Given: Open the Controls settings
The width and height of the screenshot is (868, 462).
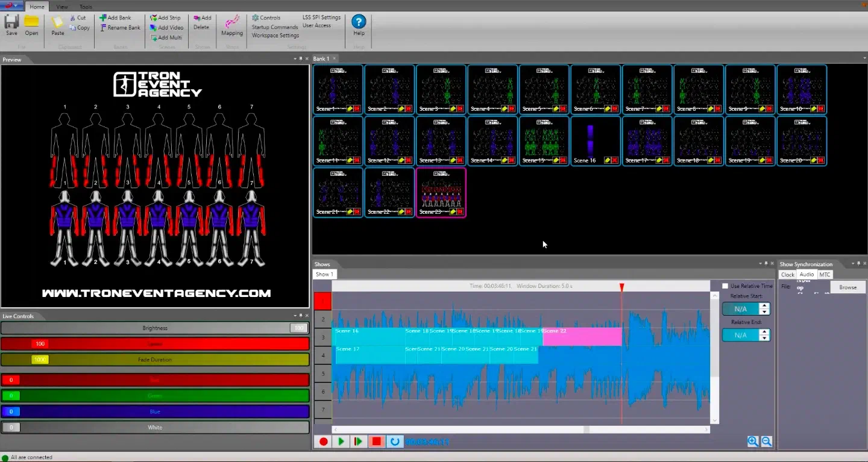Looking at the screenshot, I should click(266, 18).
